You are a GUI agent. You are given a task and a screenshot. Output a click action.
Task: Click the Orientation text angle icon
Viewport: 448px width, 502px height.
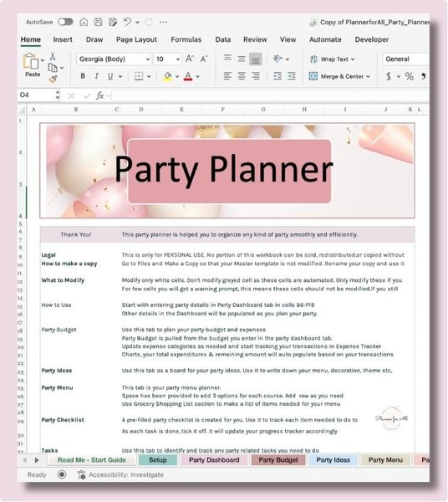(x=277, y=59)
